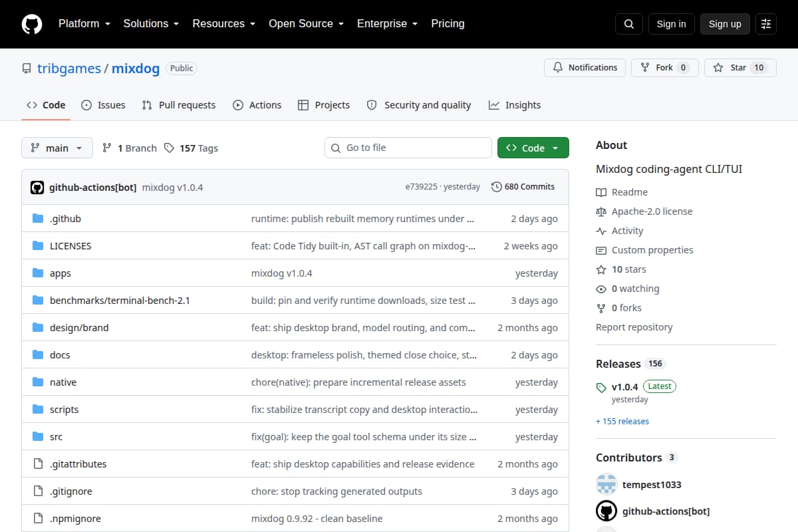Switch to the Insights tab
Screen dimensions: 798x532
[x=515, y=105]
